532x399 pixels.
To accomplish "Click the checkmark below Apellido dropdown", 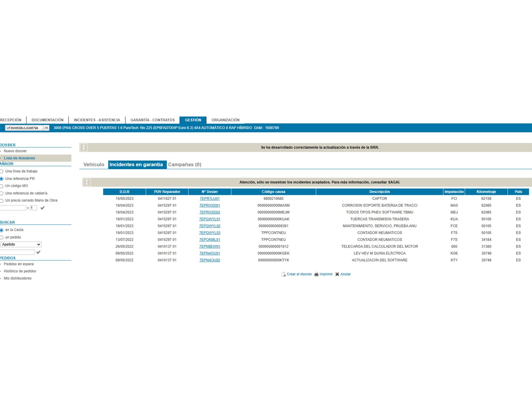I will (x=38, y=252).
